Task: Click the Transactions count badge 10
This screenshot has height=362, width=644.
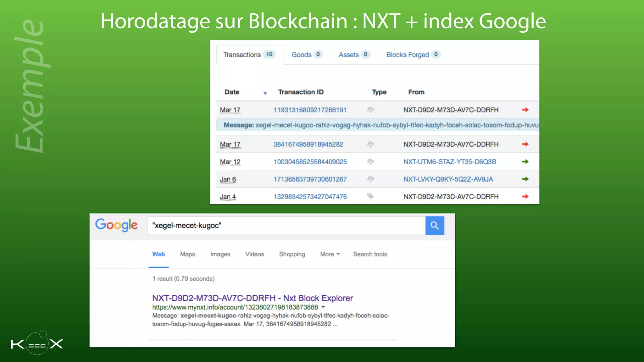Action: point(269,54)
